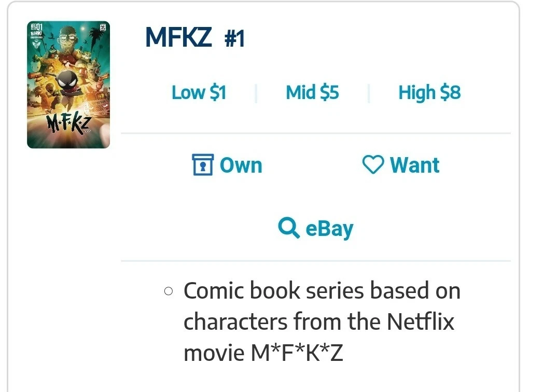The width and height of the screenshot is (543, 392).
Task: Click the M*F*K*Z logo on the cover
Action: [x=68, y=124]
